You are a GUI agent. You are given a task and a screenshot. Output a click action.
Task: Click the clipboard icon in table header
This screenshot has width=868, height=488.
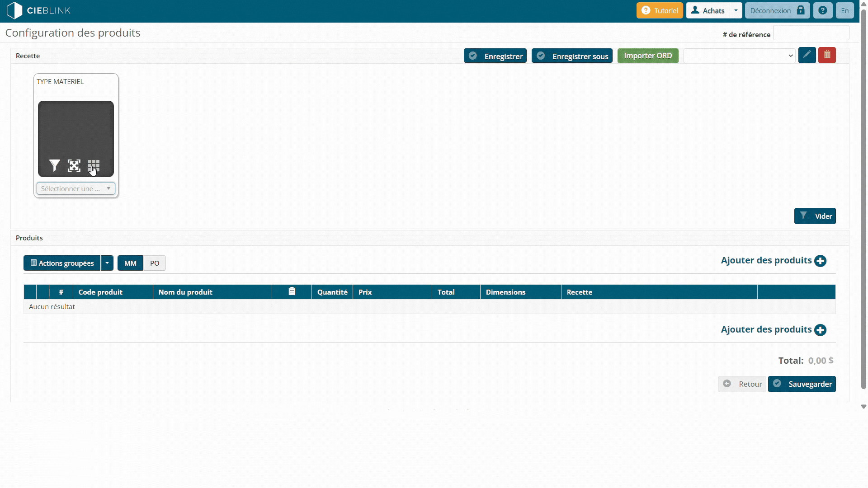[x=292, y=292]
